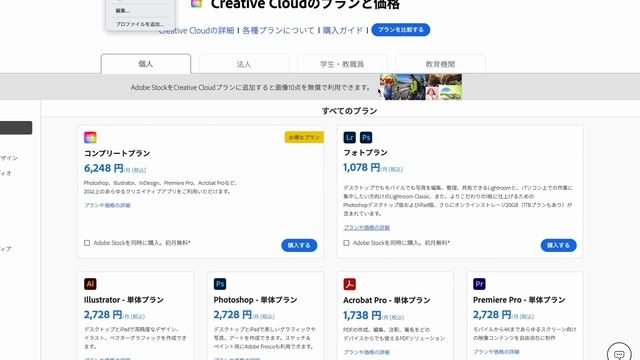Image resolution: width=640 pixels, height=360 pixels.
Task: Click the 2,728 円 Premiere Pro price
Action: click(492, 315)
